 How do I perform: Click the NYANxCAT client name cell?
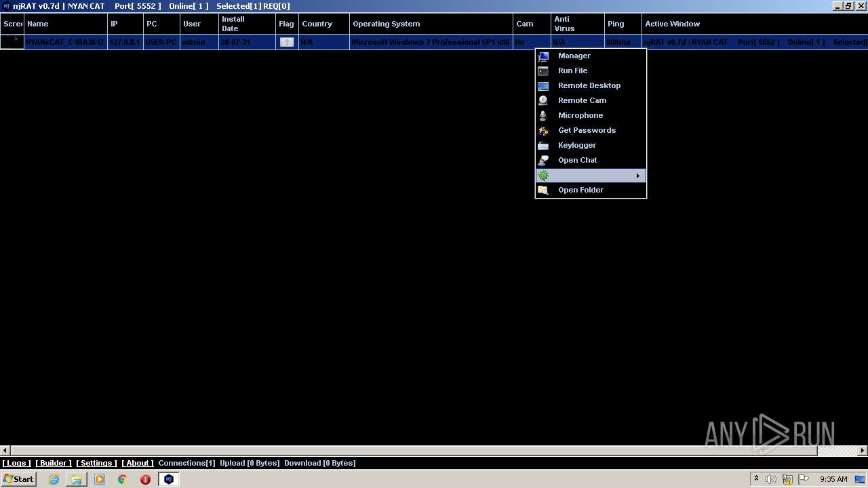pos(65,42)
